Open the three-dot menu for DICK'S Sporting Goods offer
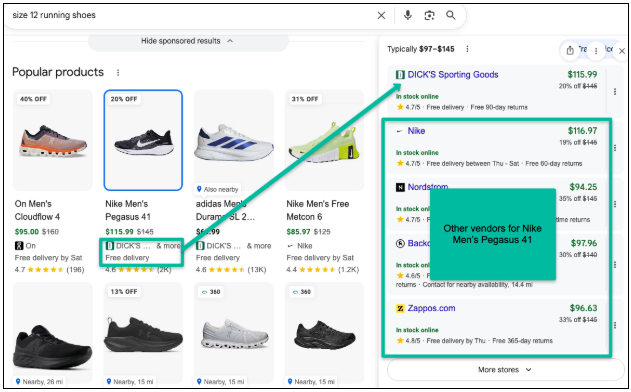Screen dimensions: 631x392 tap(615, 92)
